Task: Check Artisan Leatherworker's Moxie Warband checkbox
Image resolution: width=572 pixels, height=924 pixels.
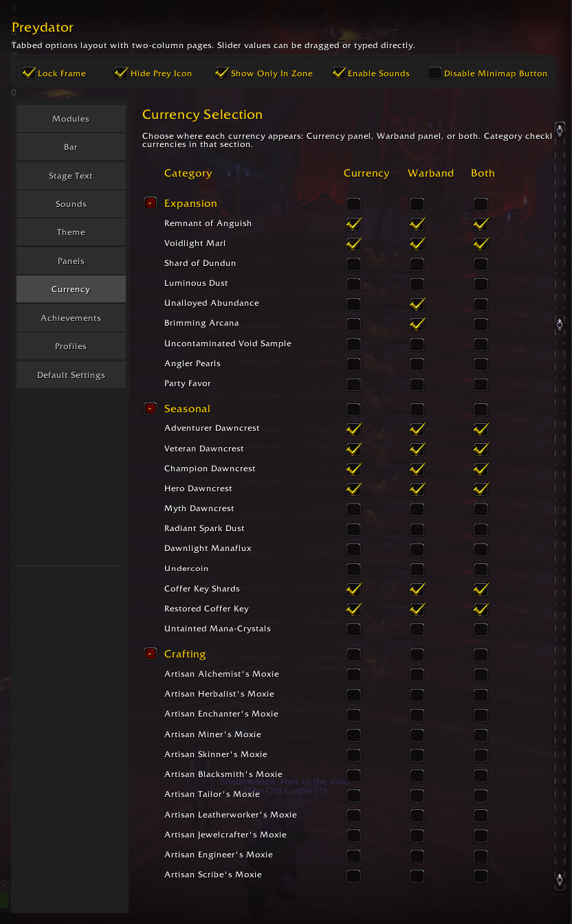Action: pyautogui.click(x=417, y=815)
